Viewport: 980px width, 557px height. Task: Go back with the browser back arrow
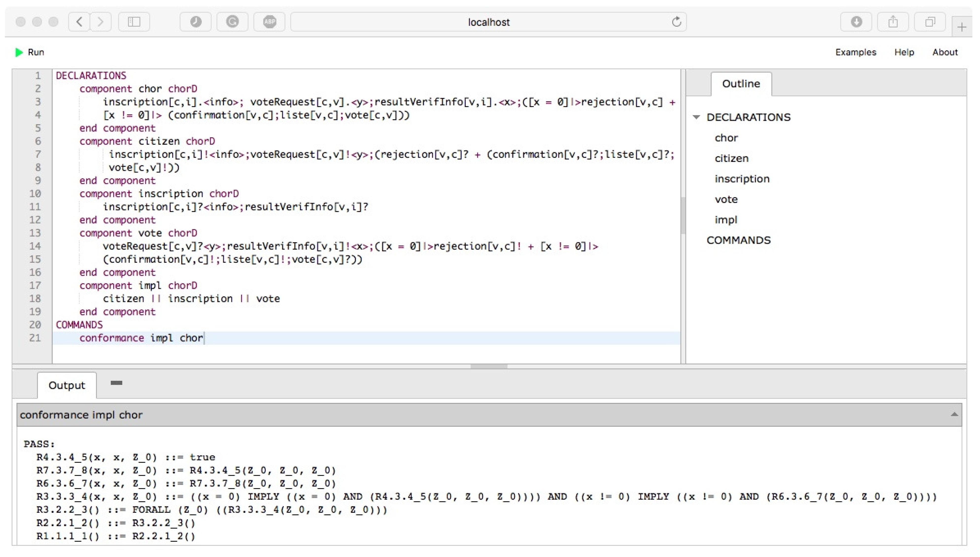[x=79, y=22]
